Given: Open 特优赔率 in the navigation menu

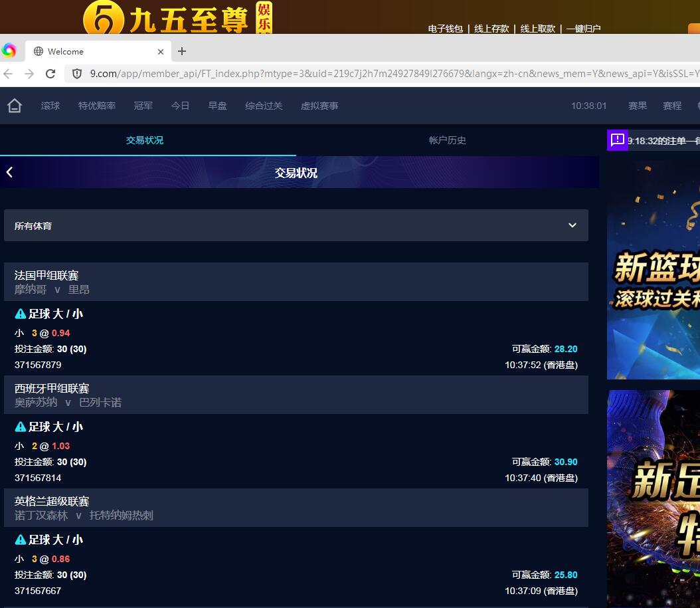Looking at the screenshot, I should click(97, 106).
